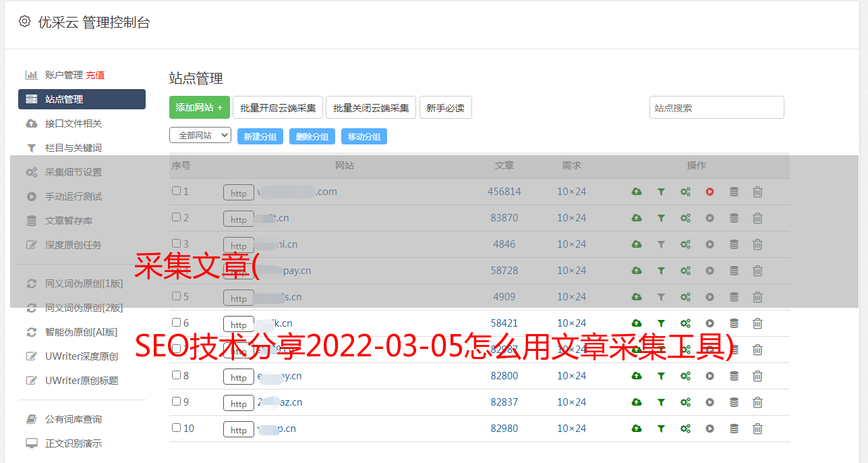The width and height of the screenshot is (868, 463).
Task: Open UWriter原创标题 in the sidebar
Action: pos(82,381)
